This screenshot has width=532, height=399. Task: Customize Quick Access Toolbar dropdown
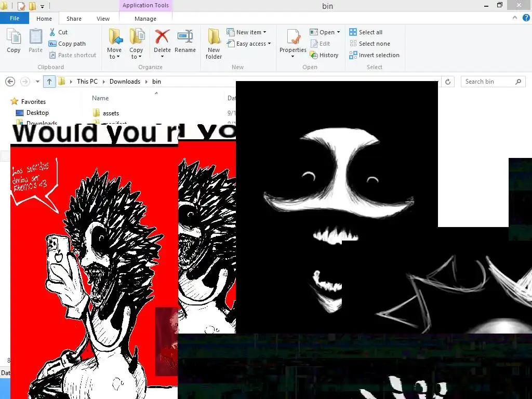[x=43, y=6]
